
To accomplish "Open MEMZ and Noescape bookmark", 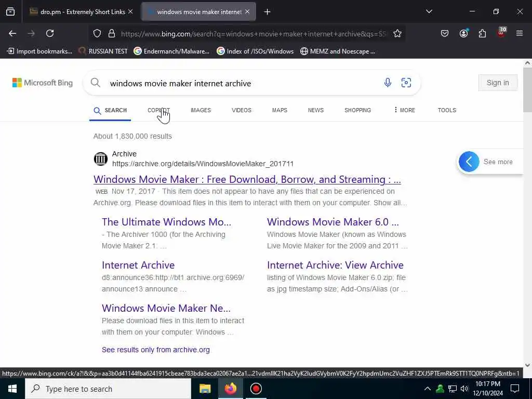I will tap(338, 51).
